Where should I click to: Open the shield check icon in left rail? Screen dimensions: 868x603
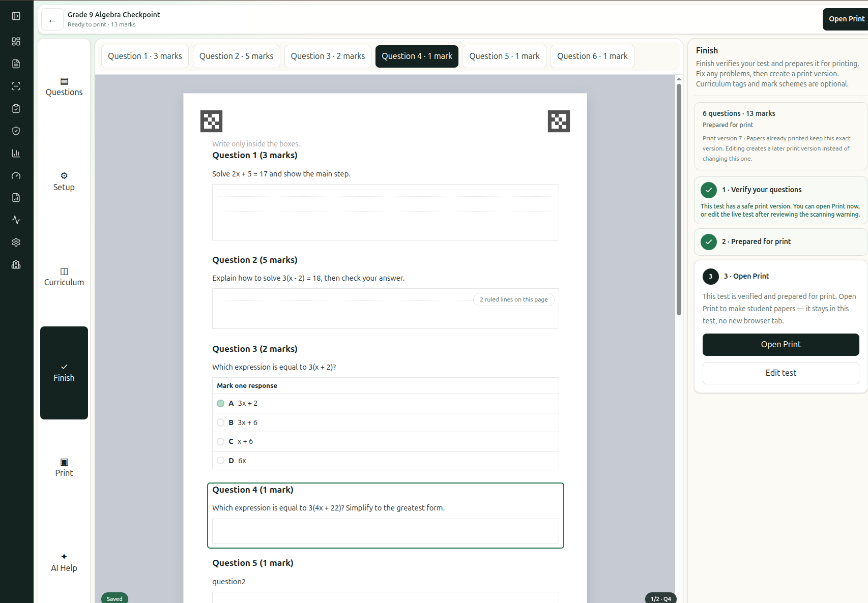click(16, 131)
